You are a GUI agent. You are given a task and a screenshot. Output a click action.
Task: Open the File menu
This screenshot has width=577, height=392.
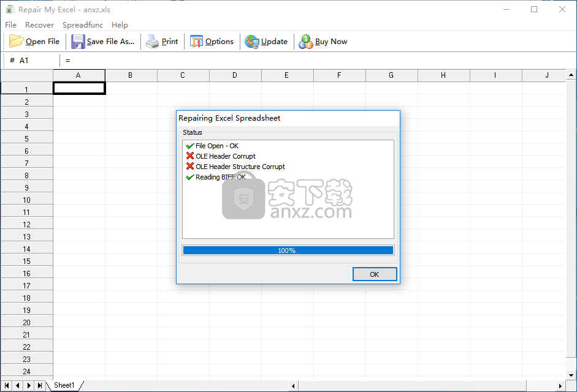click(10, 24)
